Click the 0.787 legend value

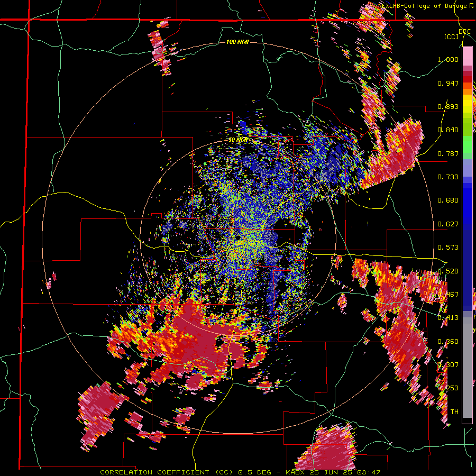[x=448, y=153]
